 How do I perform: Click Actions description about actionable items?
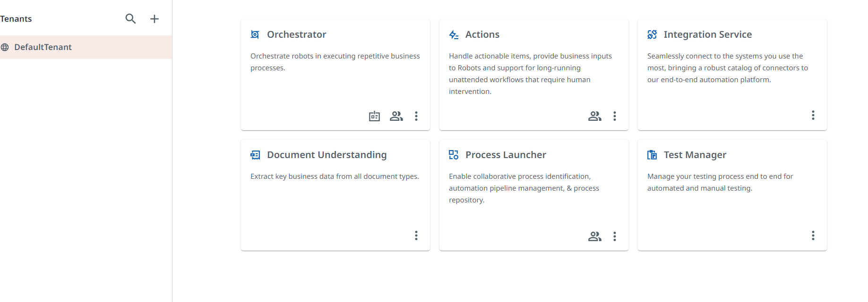pyautogui.click(x=530, y=74)
